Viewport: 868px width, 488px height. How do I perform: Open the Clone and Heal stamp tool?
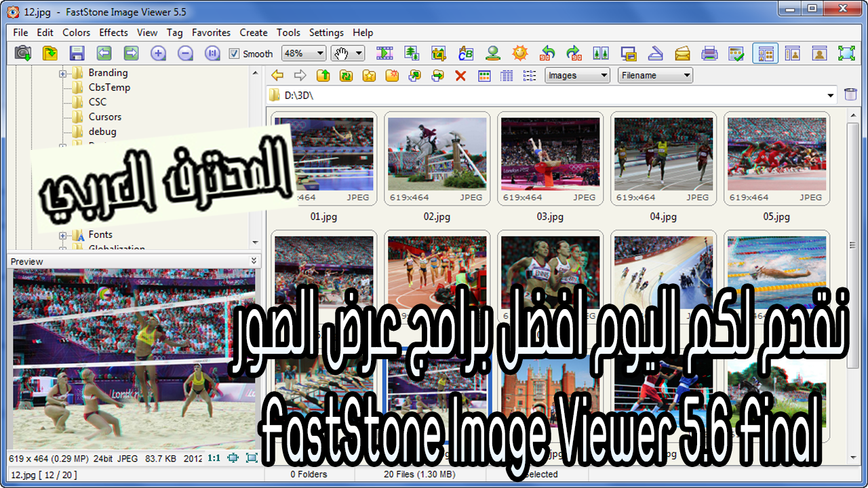click(x=493, y=53)
